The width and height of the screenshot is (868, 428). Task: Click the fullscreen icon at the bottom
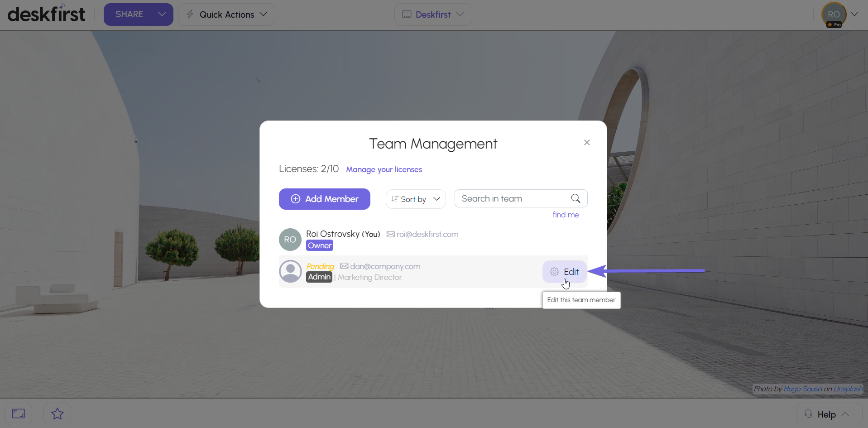[x=19, y=414]
